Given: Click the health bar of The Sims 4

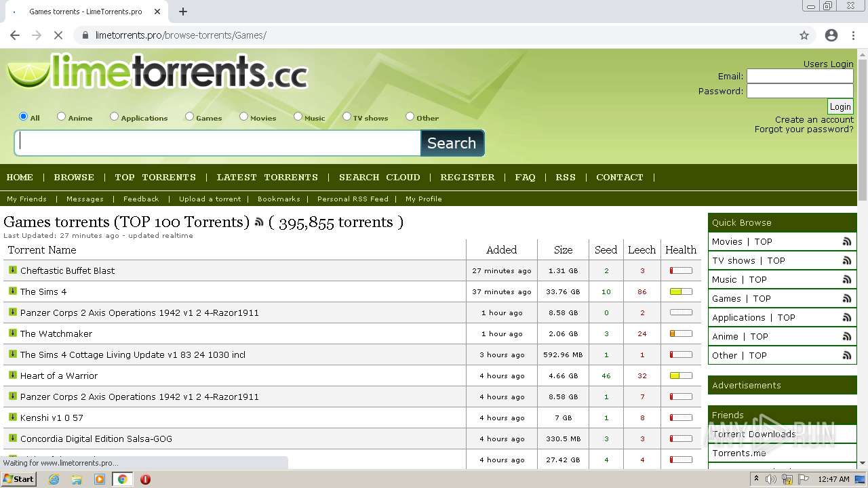Looking at the screenshot, I should pos(681,291).
